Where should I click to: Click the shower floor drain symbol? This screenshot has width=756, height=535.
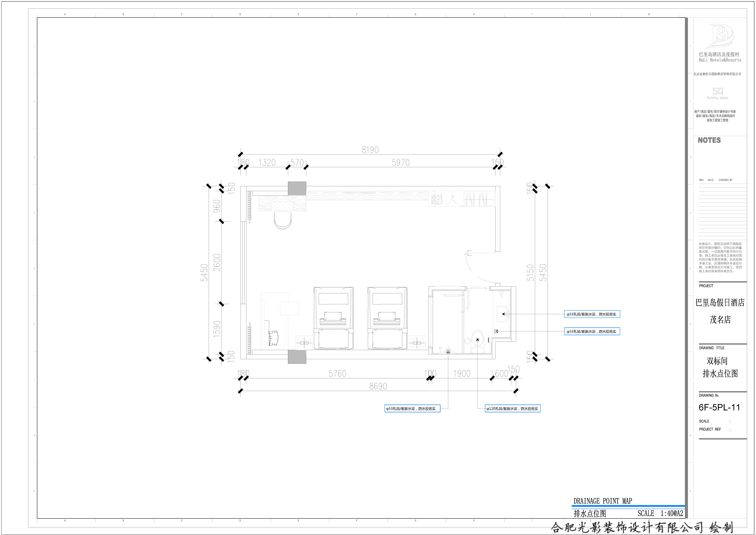[448, 352]
